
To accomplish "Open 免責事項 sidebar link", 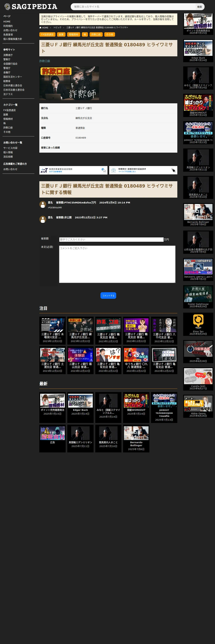I will 8,35.
